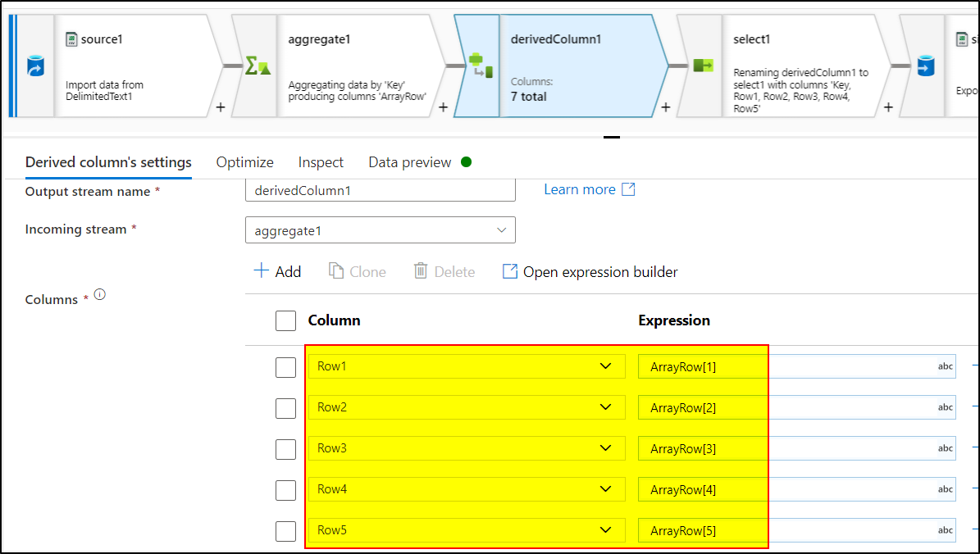Check the Row1 column checkbox
The height and width of the screenshot is (554, 980).
click(x=285, y=367)
